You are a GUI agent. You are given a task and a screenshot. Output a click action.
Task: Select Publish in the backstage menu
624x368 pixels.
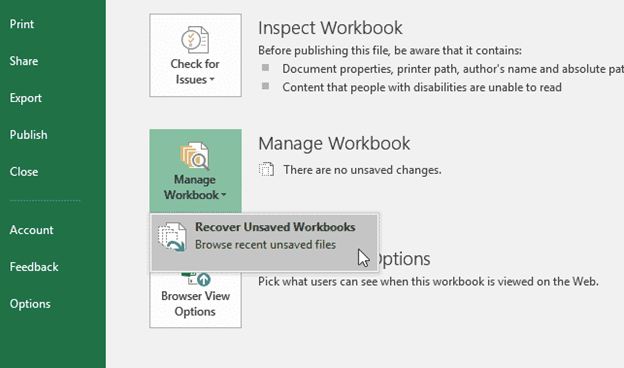pos(28,135)
